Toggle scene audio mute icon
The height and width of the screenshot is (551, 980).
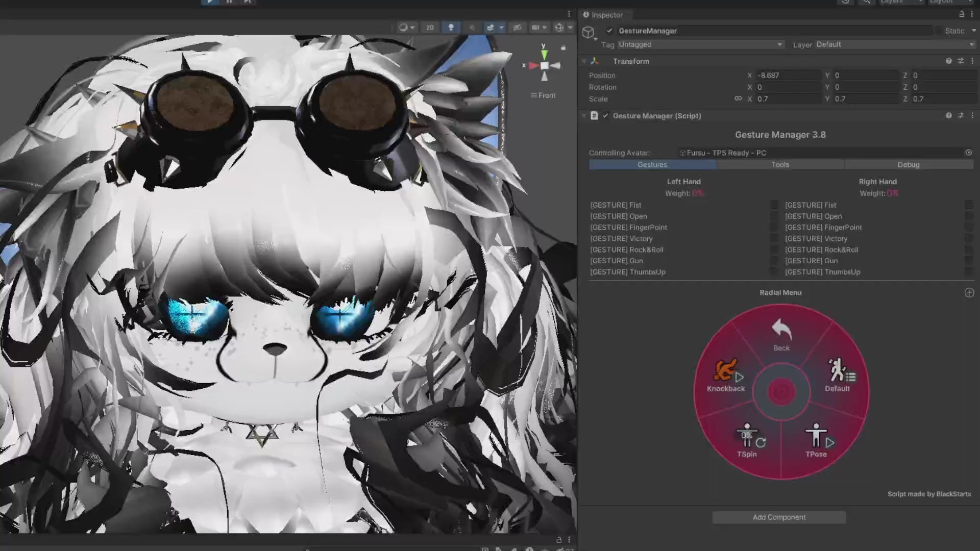[472, 28]
